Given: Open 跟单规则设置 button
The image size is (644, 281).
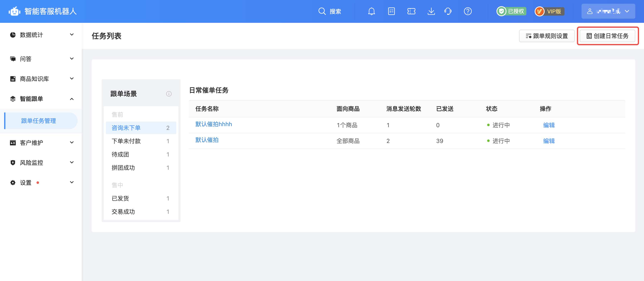Looking at the screenshot, I should click(546, 36).
